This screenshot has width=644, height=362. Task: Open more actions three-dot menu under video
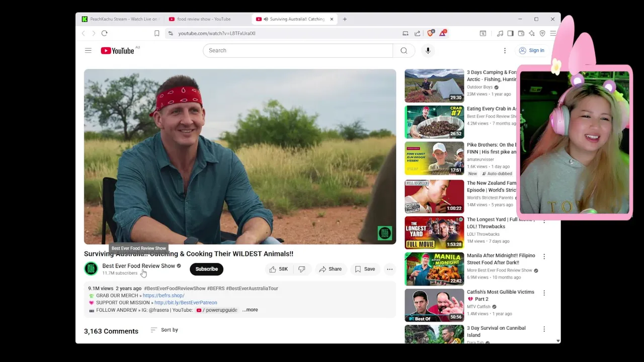[389, 269]
